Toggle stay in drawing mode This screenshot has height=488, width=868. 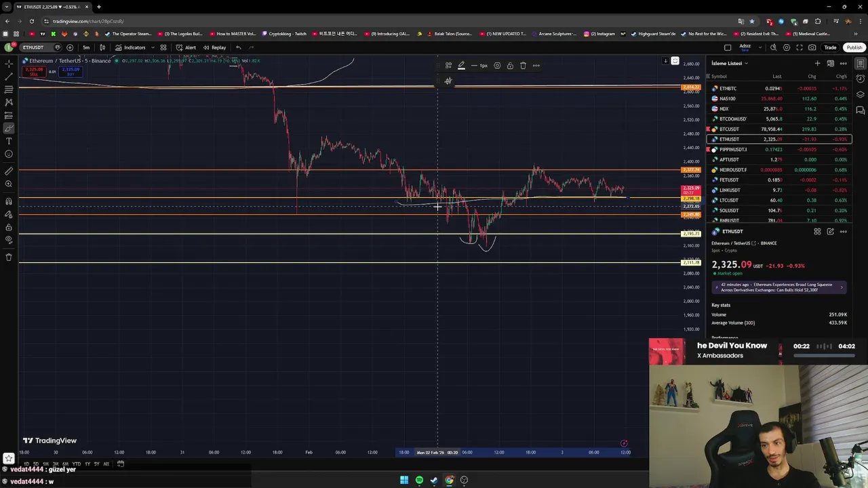9,214
